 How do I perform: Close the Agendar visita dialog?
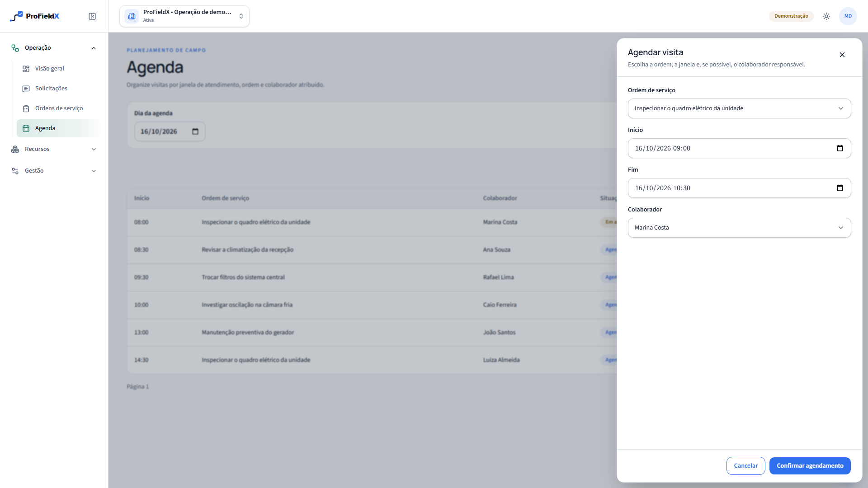(x=842, y=55)
